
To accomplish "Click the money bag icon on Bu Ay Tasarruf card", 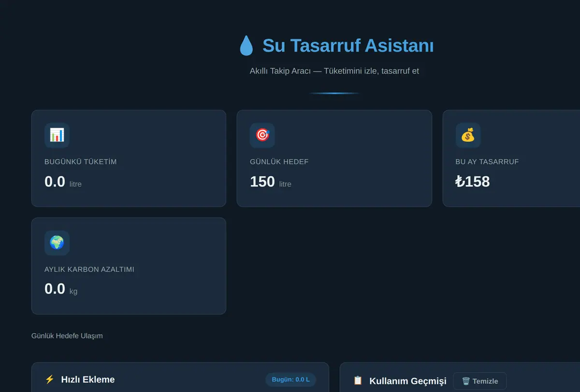I will pyautogui.click(x=468, y=135).
